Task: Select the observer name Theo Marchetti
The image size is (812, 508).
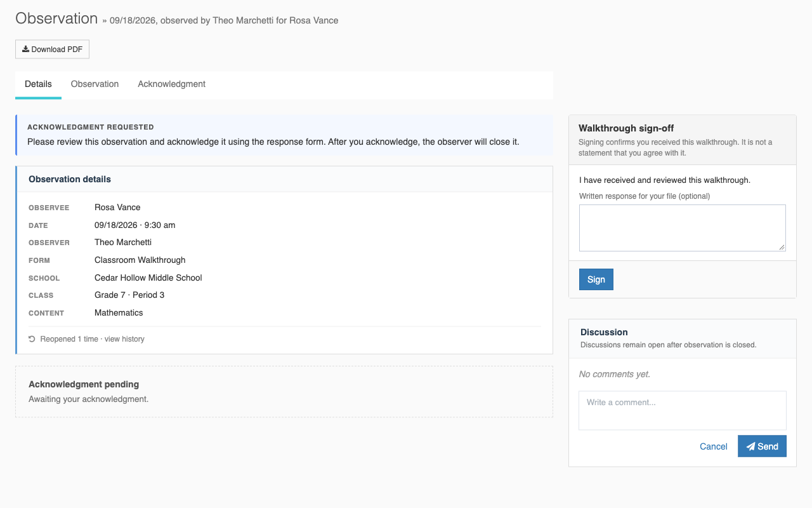Action: point(123,242)
